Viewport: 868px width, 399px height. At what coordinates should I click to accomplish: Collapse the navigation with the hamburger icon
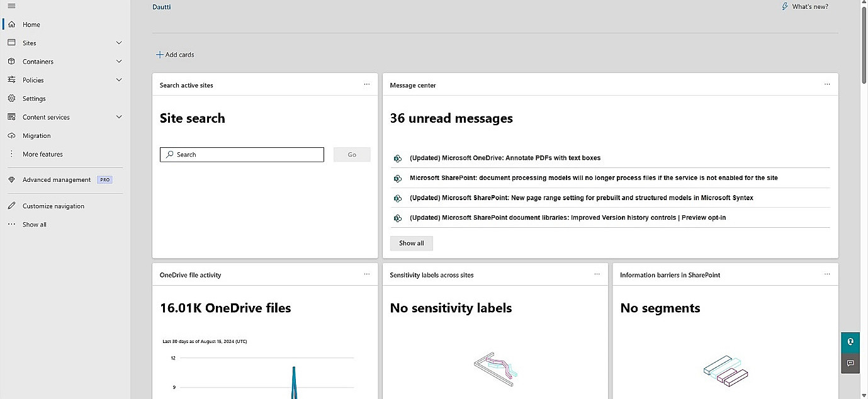tap(11, 6)
